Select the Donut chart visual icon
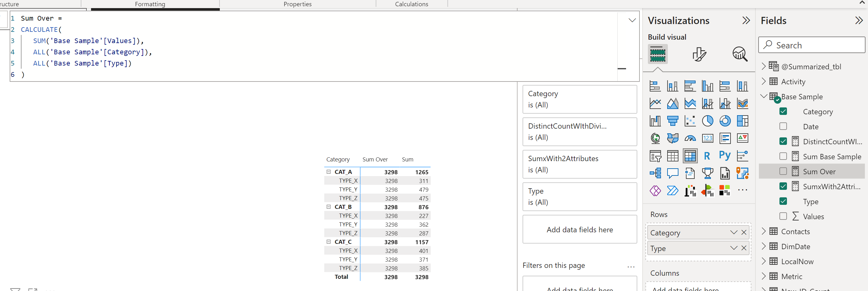This screenshot has width=868, height=291. point(725,121)
